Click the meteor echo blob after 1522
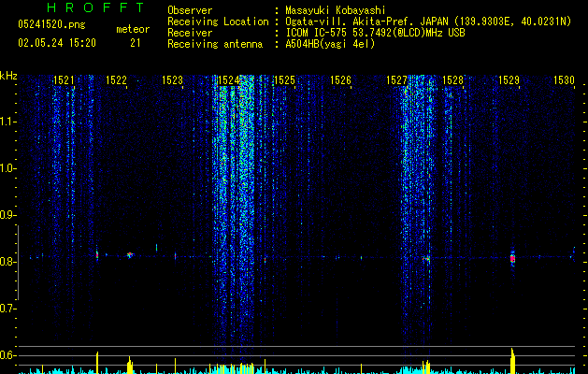This screenshot has height=374, width=588. click(x=130, y=255)
